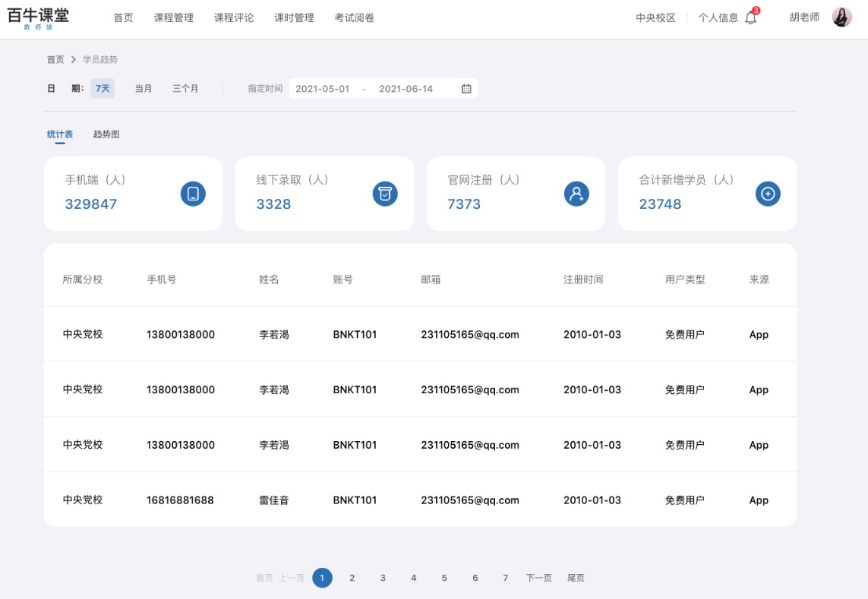The image size is (868, 599).
Task: Click the 23748 total new students count
Action: 660,203
